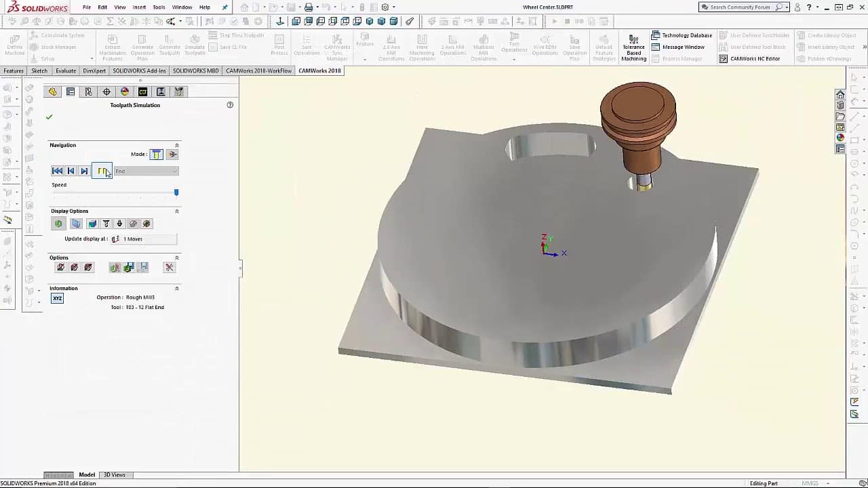This screenshot has width=868, height=488.
Task: Open the View menu
Action: pyautogui.click(x=120, y=7)
